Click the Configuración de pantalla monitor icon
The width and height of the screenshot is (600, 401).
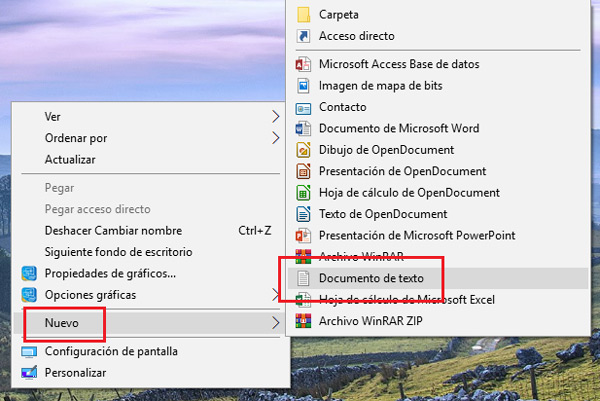tap(29, 352)
